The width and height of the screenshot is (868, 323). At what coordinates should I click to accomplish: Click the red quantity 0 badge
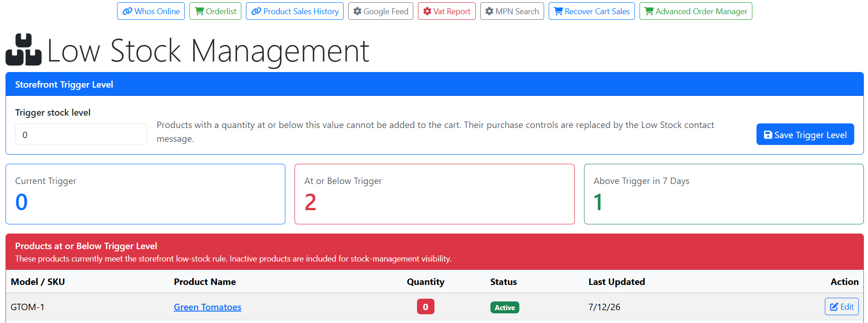[425, 306]
